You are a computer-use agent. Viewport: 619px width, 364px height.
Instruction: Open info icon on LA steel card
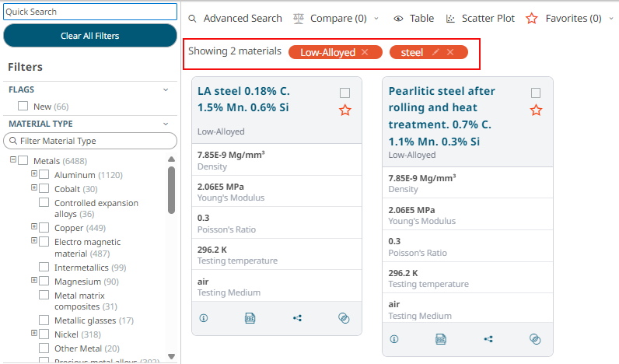pyautogui.click(x=204, y=318)
